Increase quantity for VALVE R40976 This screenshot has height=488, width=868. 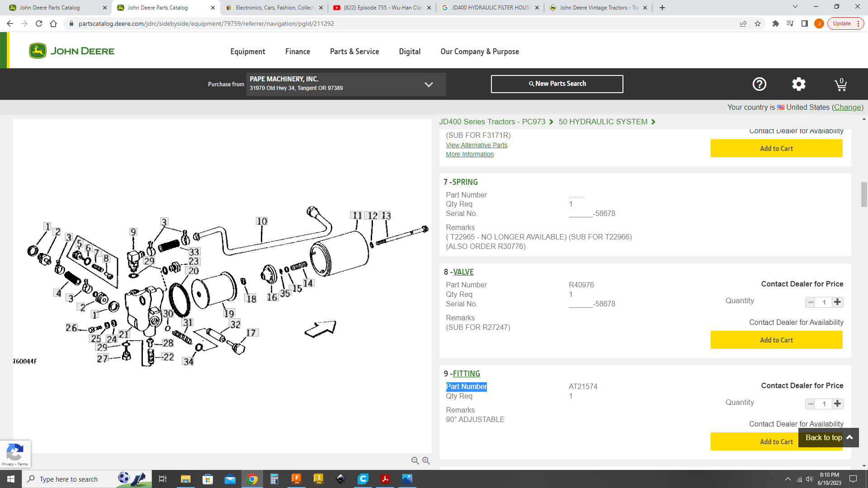pos(838,302)
